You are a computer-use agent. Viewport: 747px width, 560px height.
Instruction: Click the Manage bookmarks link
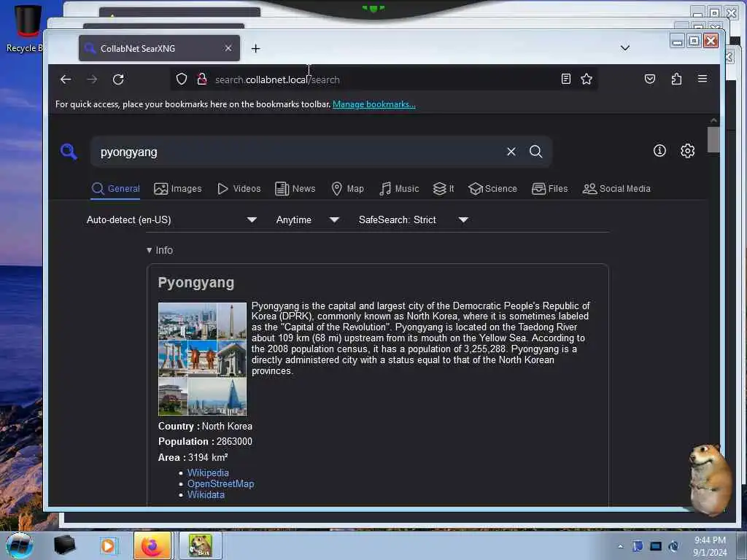point(374,104)
